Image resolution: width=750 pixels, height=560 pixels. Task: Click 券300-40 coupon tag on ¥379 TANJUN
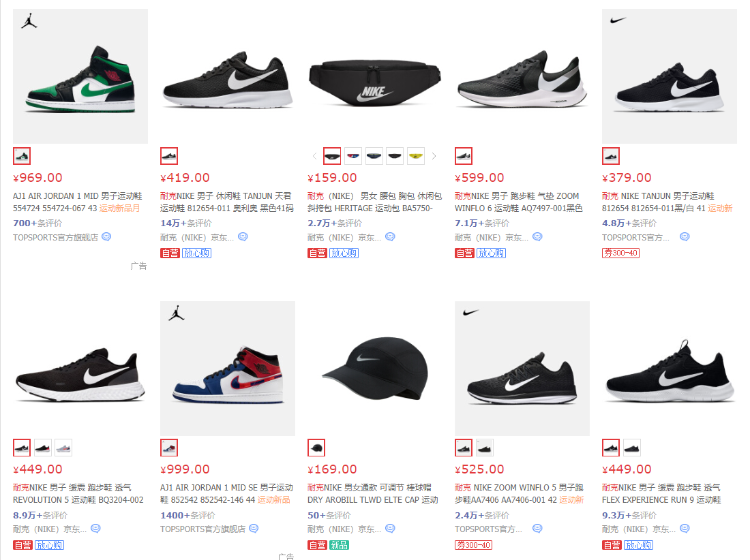pos(621,253)
